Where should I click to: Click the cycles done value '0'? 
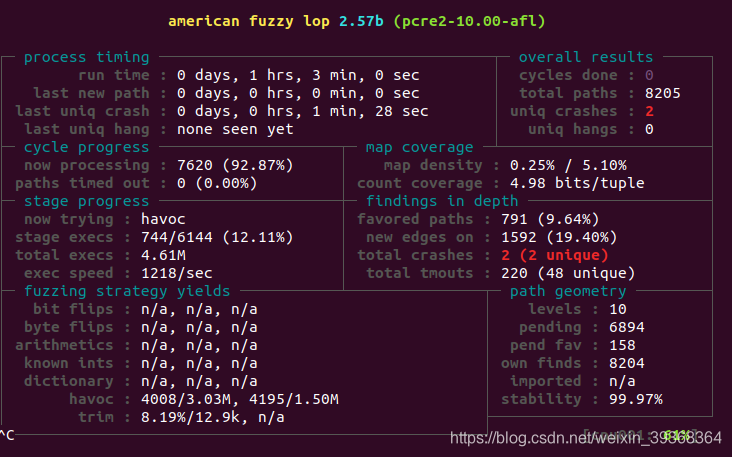(x=649, y=75)
